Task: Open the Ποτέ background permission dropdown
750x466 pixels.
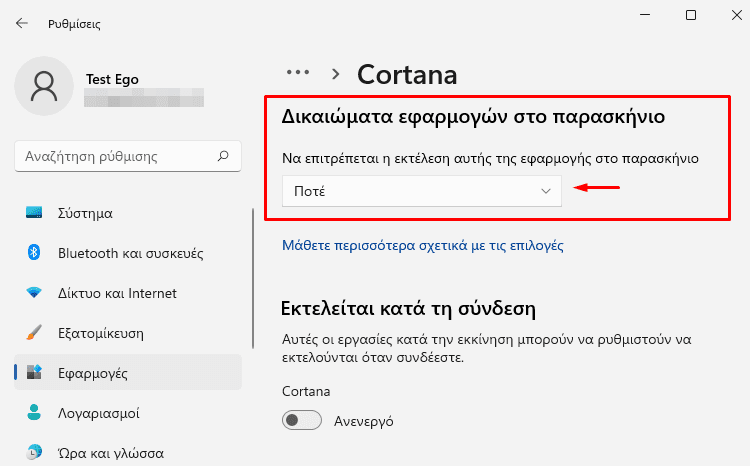Action: 421,191
